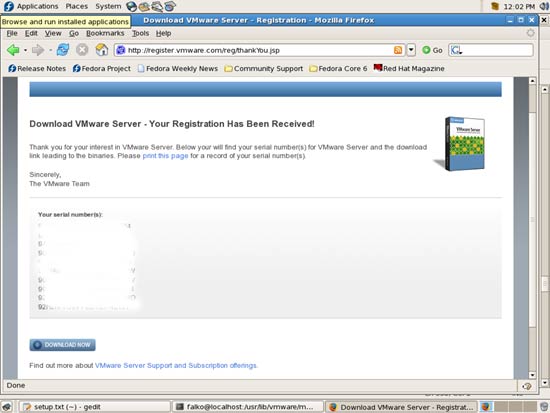Click the RSS feed icon in address bar

tap(398, 50)
